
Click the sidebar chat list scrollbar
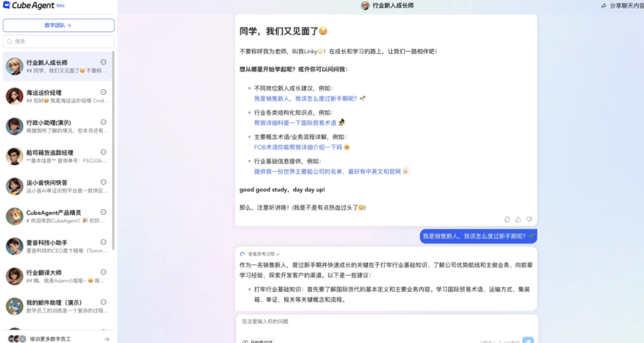113,149
